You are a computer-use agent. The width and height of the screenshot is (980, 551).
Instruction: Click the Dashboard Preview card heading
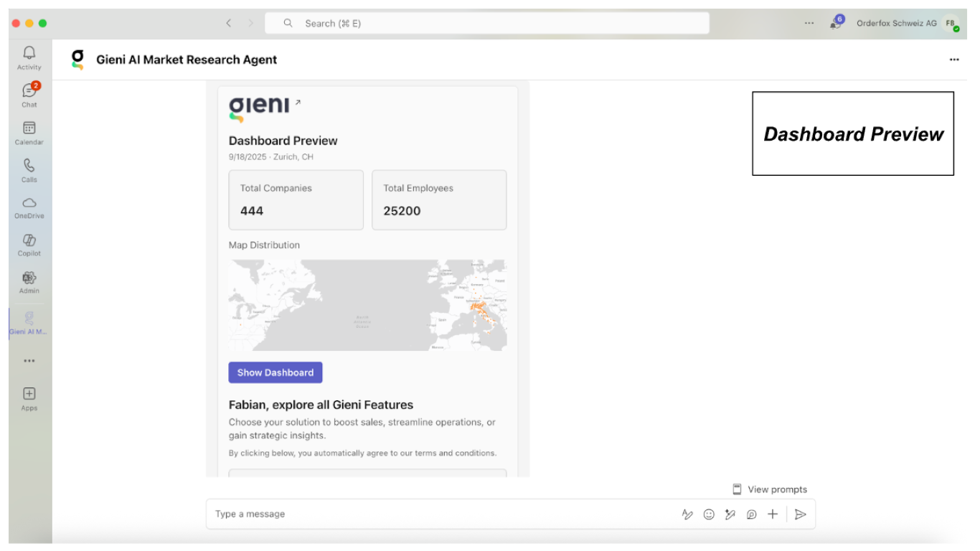coord(283,141)
